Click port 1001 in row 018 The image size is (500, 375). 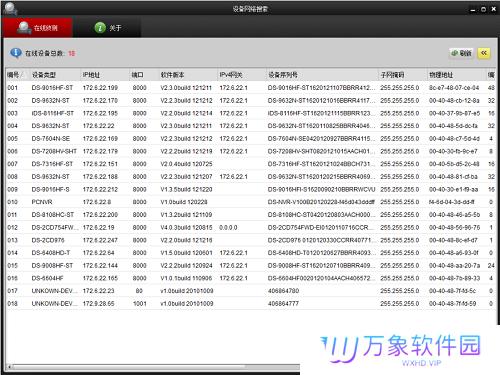(x=140, y=303)
